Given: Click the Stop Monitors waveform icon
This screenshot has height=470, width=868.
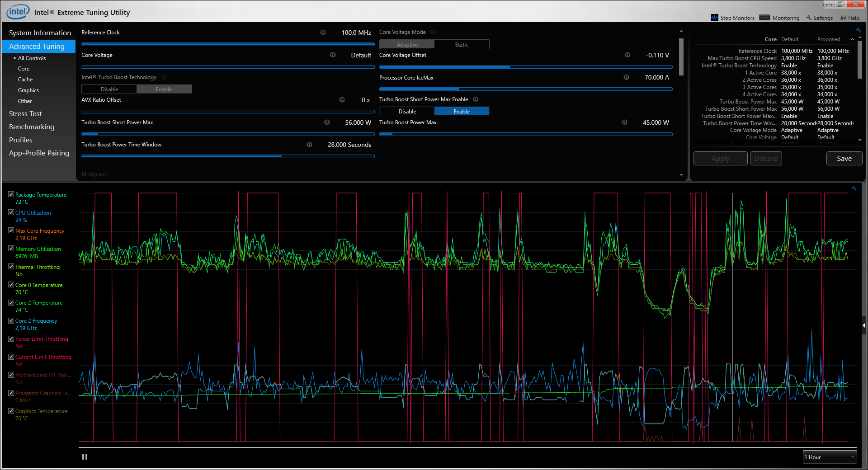Looking at the screenshot, I should (x=714, y=18).
